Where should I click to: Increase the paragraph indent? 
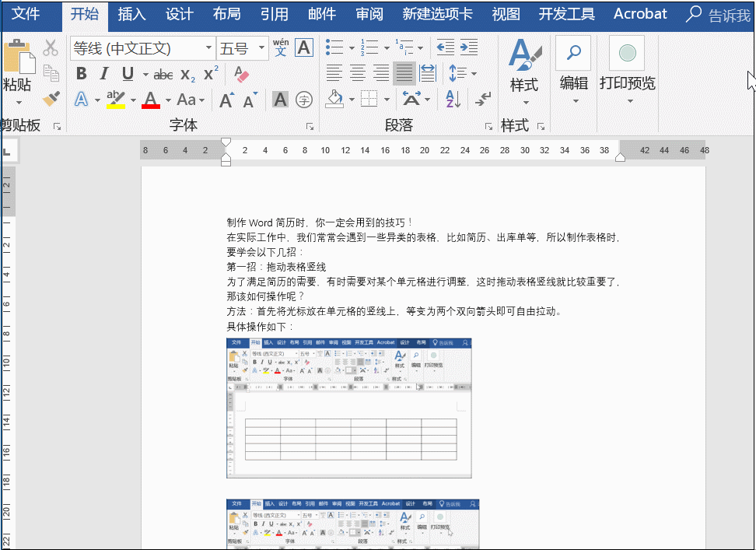(469, 47)
